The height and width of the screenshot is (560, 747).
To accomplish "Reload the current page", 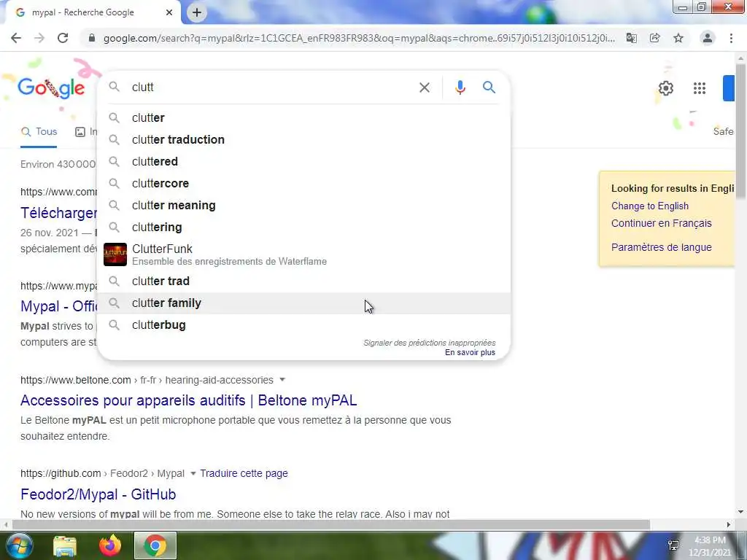I will click(63, 38).
